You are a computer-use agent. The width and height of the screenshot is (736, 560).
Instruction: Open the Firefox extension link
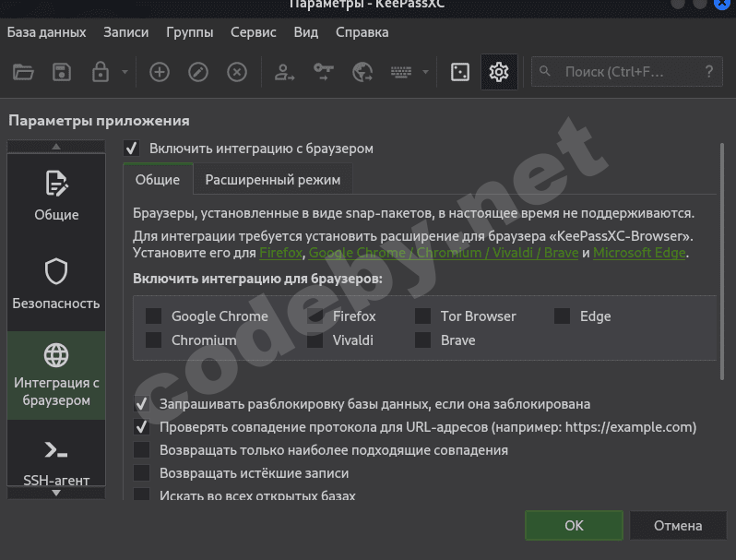pos(280,253)
